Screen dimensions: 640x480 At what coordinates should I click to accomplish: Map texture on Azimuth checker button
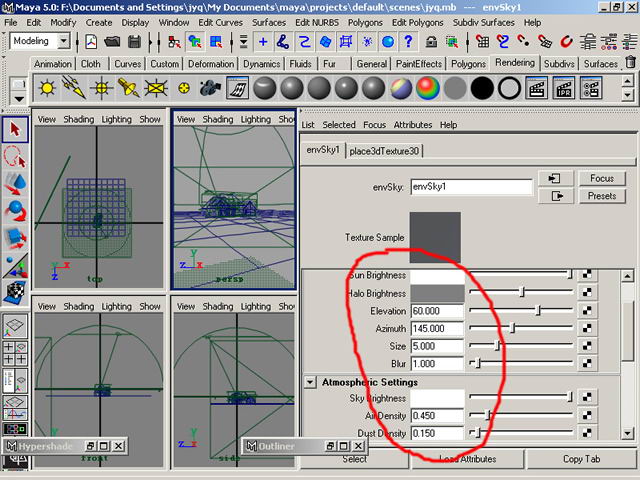(587, 328)
